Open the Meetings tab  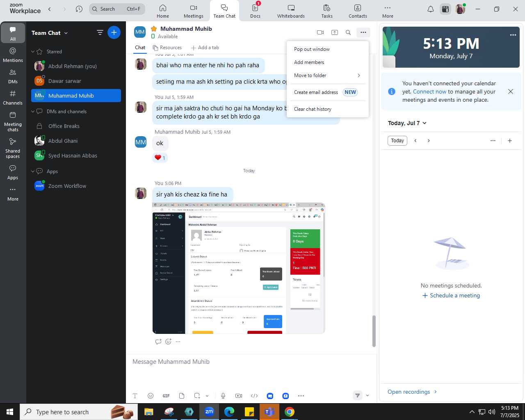point(194,11)
